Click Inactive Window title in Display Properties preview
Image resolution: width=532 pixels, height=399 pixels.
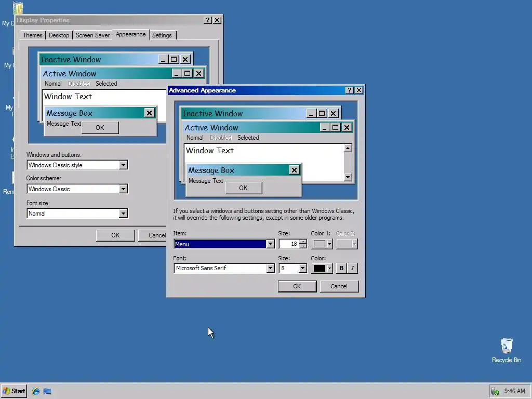point(71,59)
